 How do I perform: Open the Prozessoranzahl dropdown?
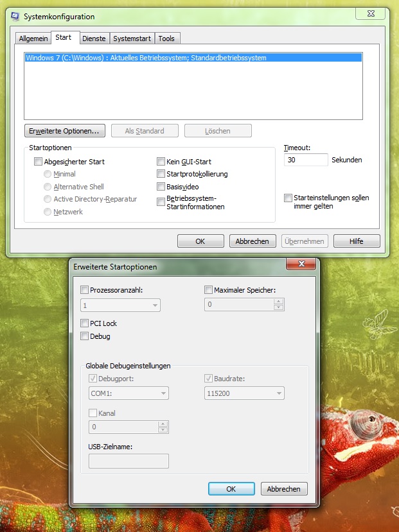(120, 305)
